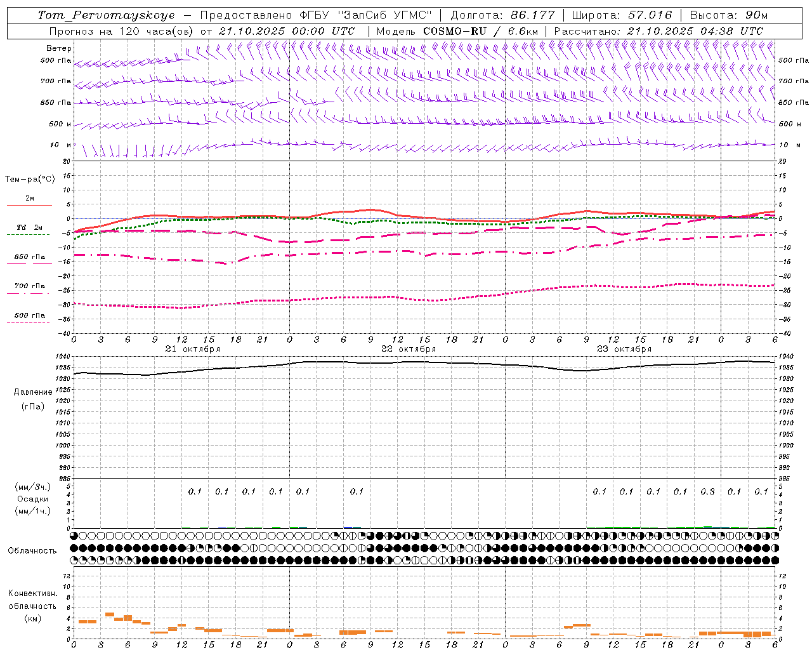Viewport: 812px width, 650px height.
Task: Click the Давление panel label
Action: 33,392
